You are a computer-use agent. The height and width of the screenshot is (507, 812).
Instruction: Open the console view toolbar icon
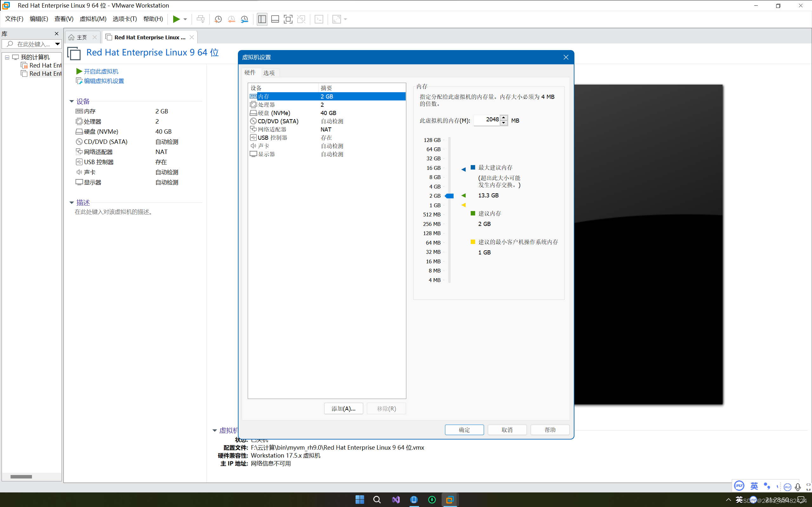tap(319, 19)
